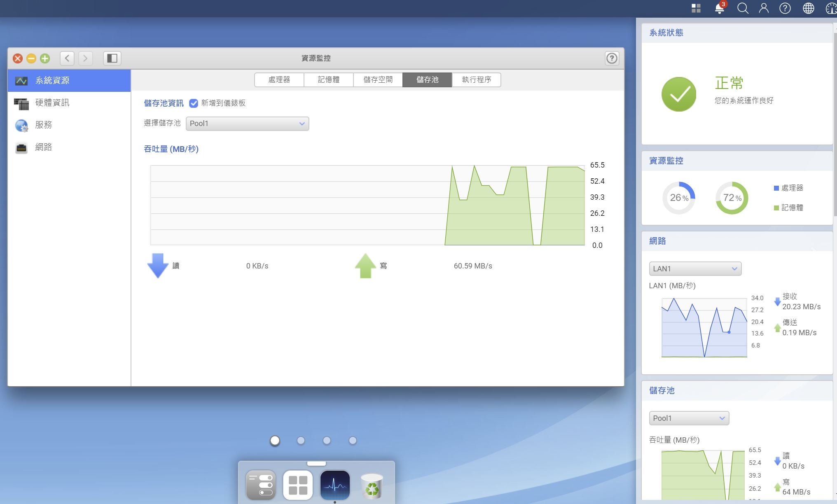The image size is (837, 504).
Task: Click the dock collapse handle
Action: point(316,463)
